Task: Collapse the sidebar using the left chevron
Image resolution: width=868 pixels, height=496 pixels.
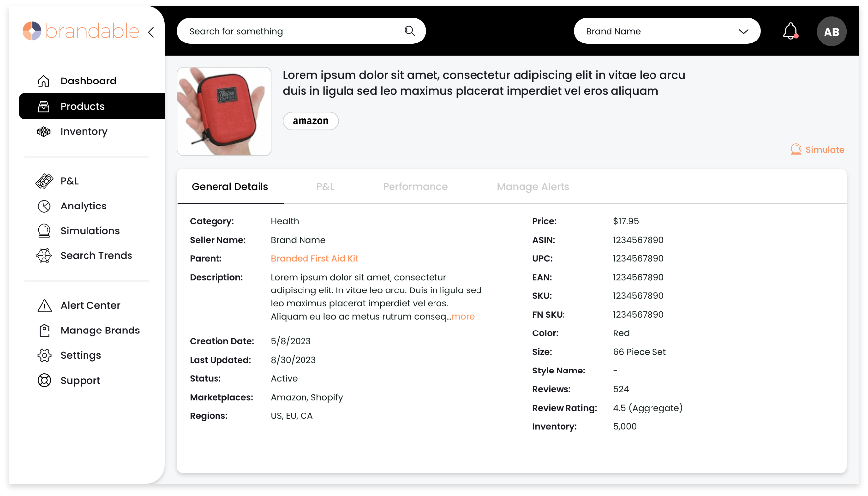Action: pyautogui.click(x=151, y=32)
